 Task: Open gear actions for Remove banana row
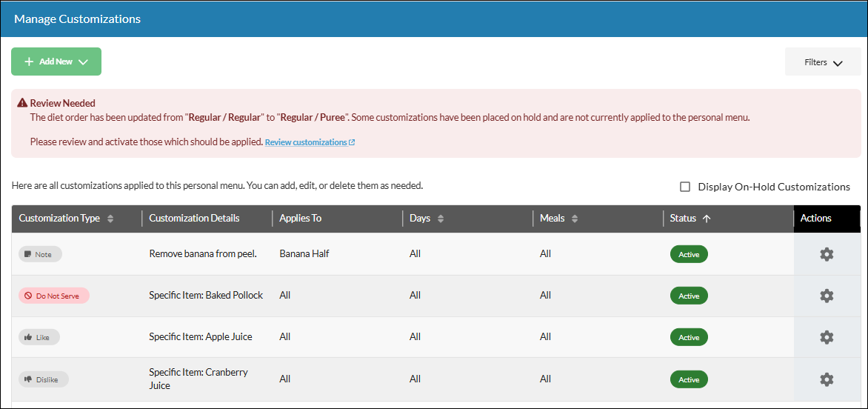tap(826, 254)
